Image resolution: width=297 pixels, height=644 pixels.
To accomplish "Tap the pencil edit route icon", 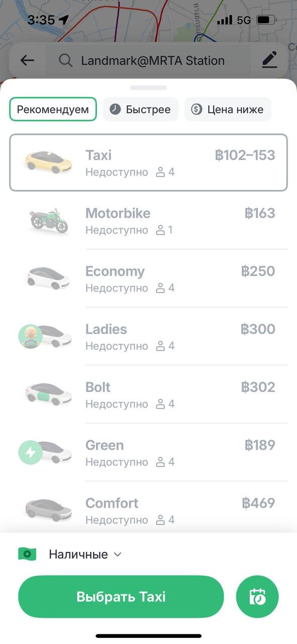I will [270, 61].
